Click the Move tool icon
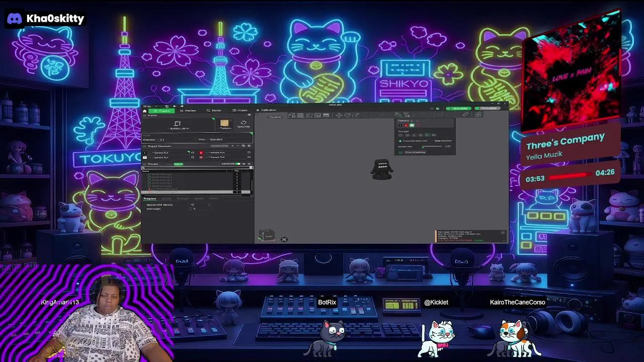 [339, 116]
